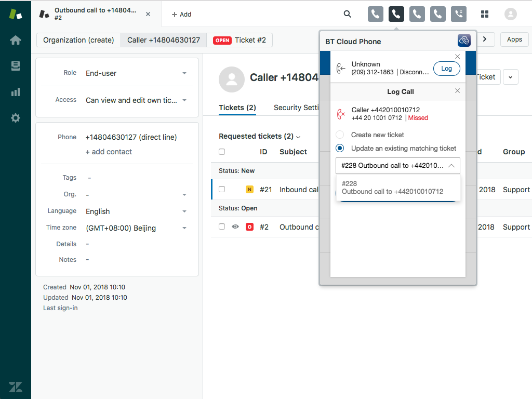532x399 pixels.
Task: Open Admin settings gear icon
Action: click(x=16, y=118)
